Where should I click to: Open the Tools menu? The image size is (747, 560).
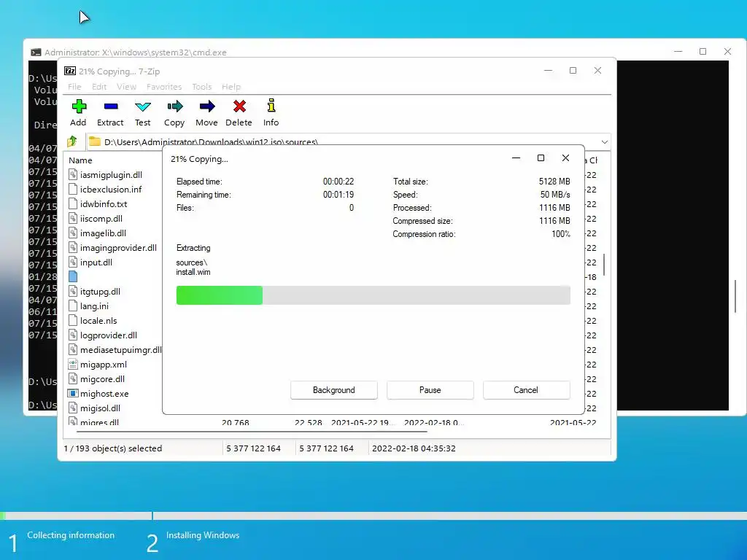pyautogui.click(x=201, y=87)
